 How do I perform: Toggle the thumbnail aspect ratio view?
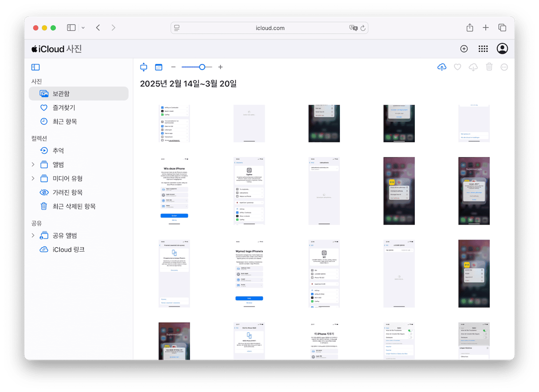143,67
